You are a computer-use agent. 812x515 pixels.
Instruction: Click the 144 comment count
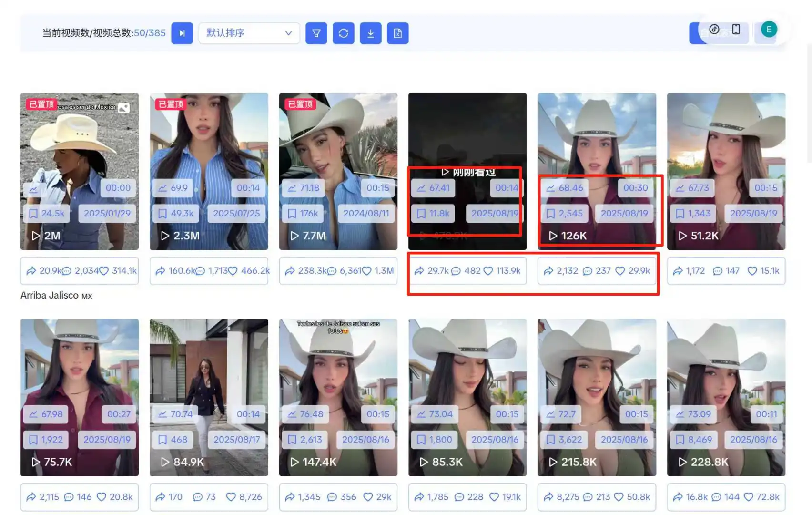pos(732,497)
